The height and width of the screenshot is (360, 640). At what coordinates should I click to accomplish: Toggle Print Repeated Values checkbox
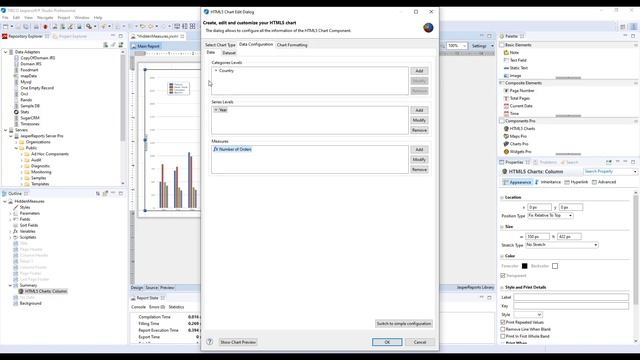coord(503,322)
